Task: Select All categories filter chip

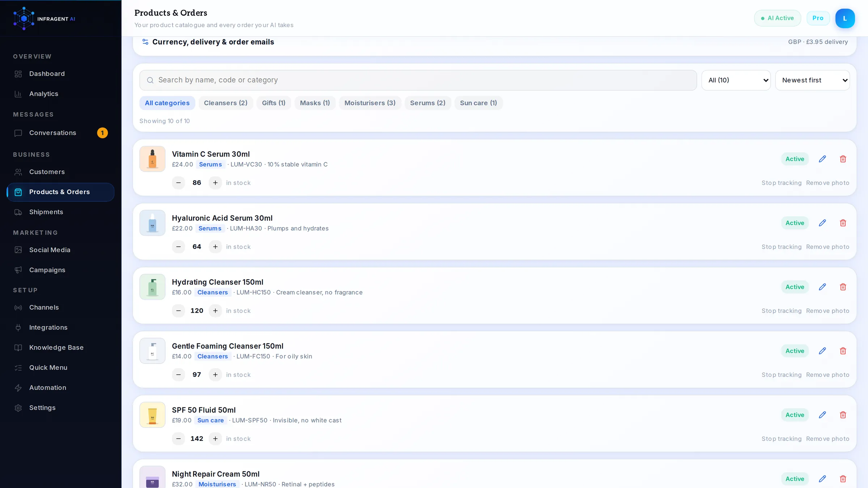Action: (167, 103)
